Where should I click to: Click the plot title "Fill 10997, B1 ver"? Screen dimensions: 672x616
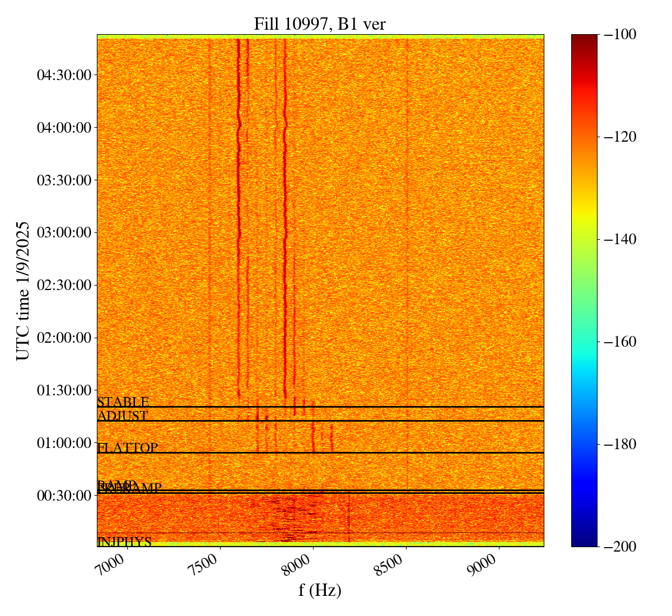(320, 24)
